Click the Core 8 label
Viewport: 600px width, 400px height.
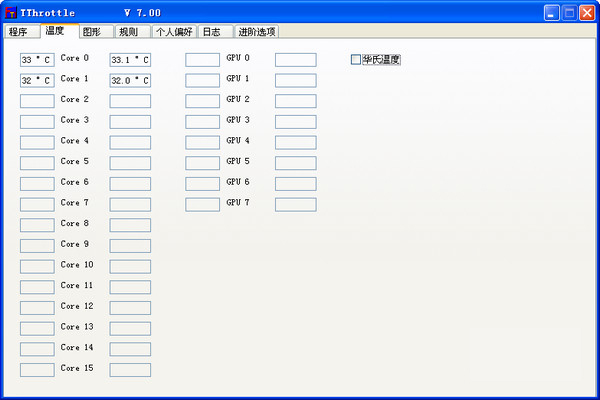[x=75, y=223]
